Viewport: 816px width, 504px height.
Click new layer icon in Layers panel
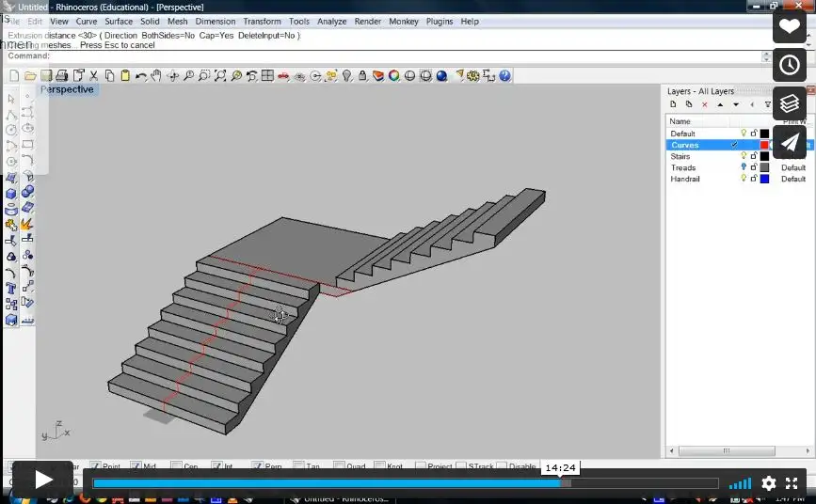[673, 104]
